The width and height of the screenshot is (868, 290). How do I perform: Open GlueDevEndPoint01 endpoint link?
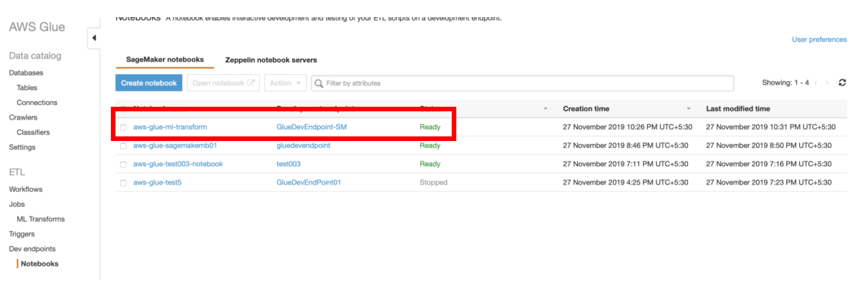point(309,183)
